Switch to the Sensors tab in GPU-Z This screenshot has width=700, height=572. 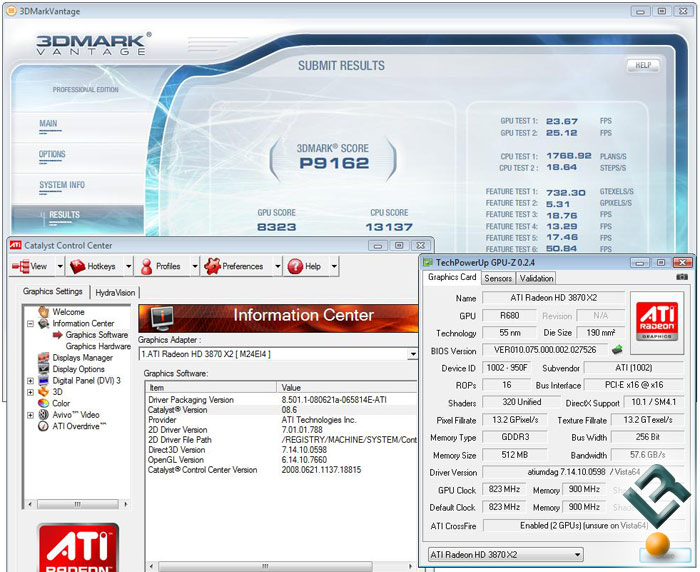point(498,278)
